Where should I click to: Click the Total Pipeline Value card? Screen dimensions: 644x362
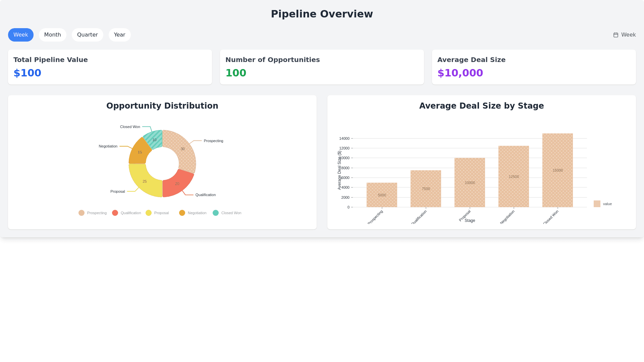pyautogui.click(x=110, y=67)
